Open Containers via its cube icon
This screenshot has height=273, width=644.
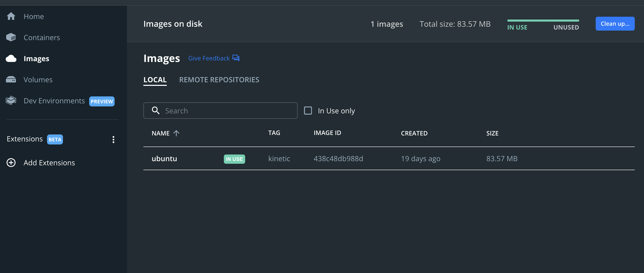click(11, 37)
